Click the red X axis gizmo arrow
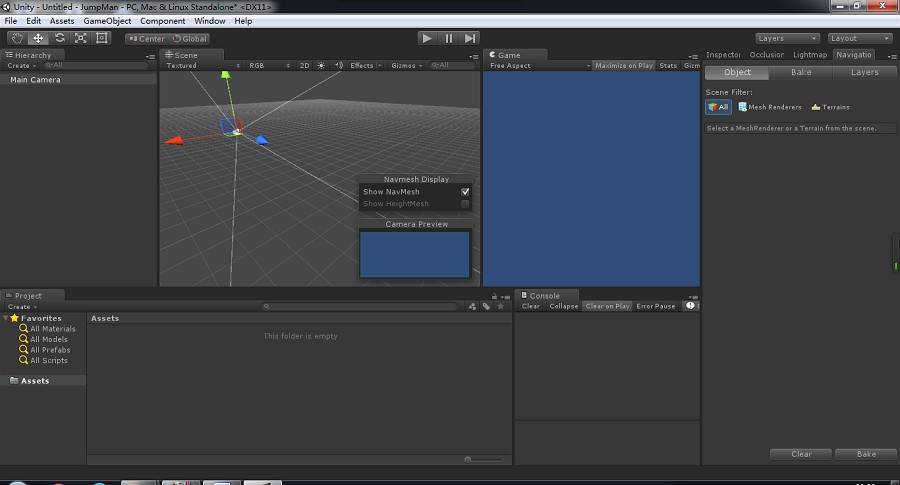 pos(174,140)
